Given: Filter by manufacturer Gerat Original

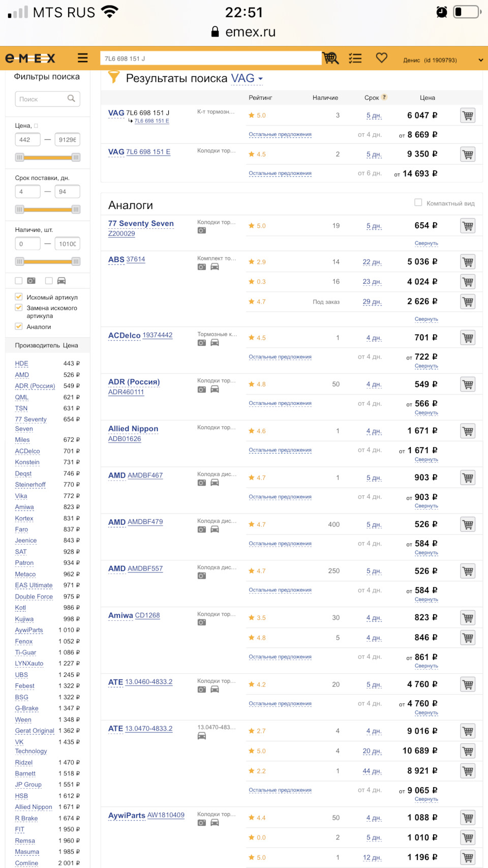Looking at the screenshot, I should [35, 731].
